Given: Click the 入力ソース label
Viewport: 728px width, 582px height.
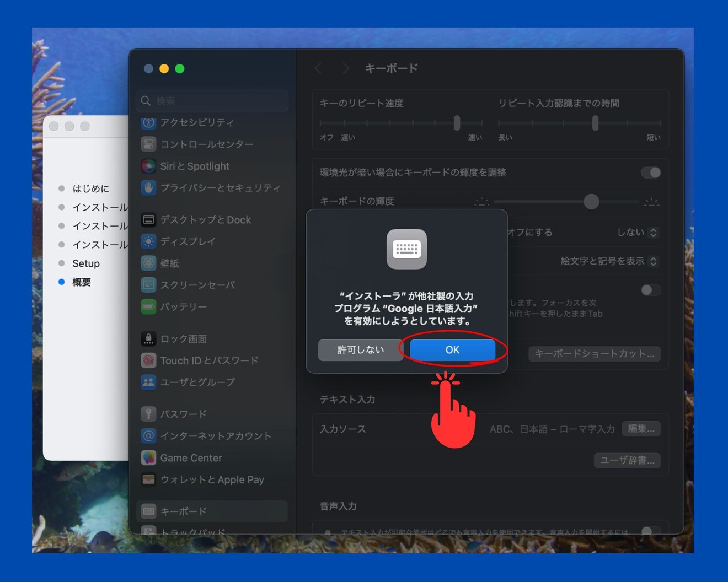Looking at the screenshot, I should (343, 429).
